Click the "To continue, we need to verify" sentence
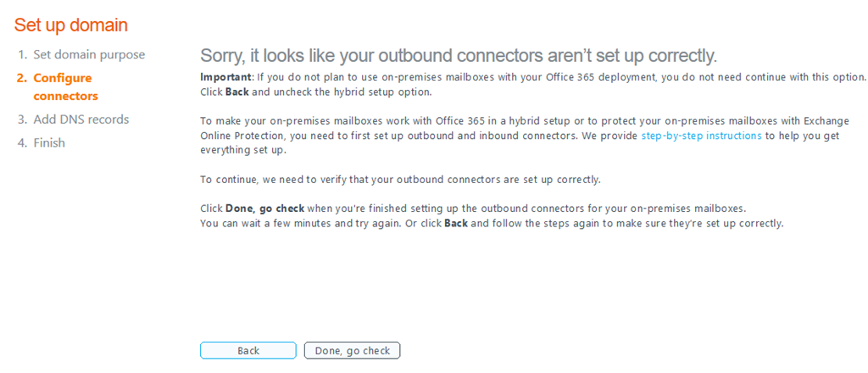Image resolution: width=868 pixels, height=373 pixels. pos(401,179)
